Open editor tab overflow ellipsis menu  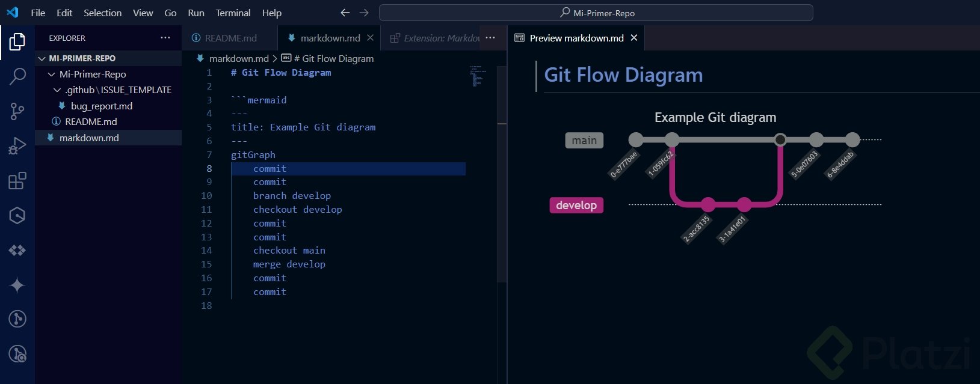tap(490, 38)
